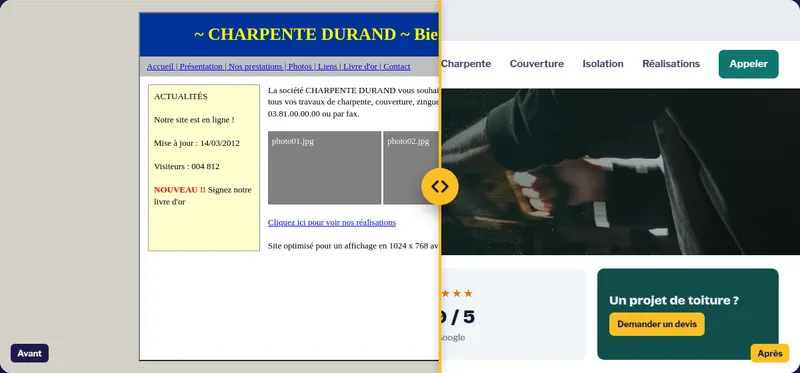This screenshot has width=800, height=373.
Task: Click the red NOUVEAU !! text
Action: 180,190
